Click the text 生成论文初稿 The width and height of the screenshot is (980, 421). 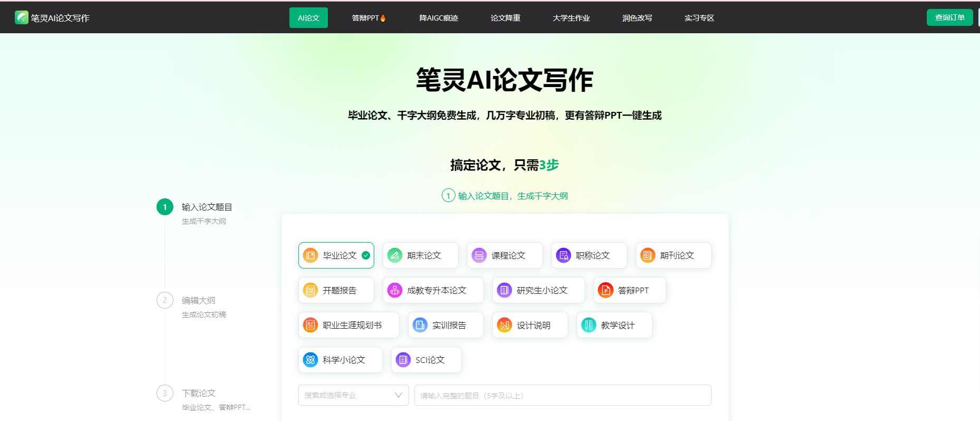(204, 315)
